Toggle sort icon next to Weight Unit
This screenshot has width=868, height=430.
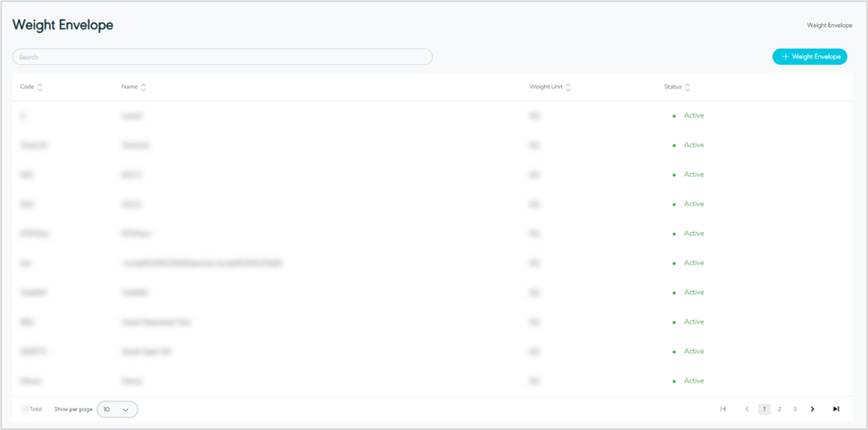coord(568,87)
